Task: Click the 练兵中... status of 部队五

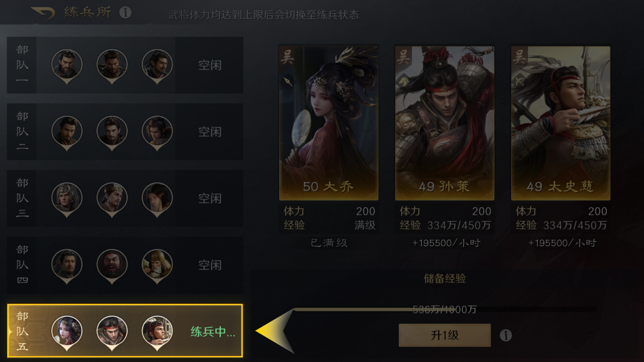Action: (213, 332)
